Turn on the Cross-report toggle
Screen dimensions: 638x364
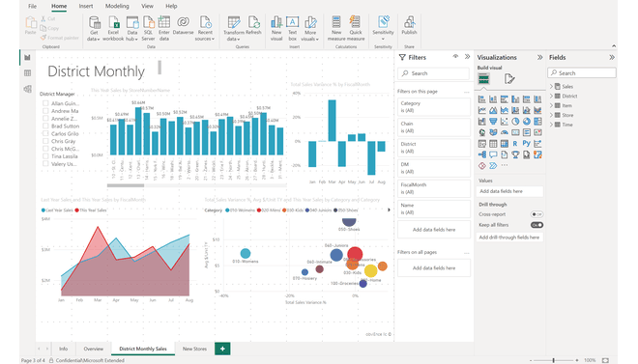pos(536,214)
